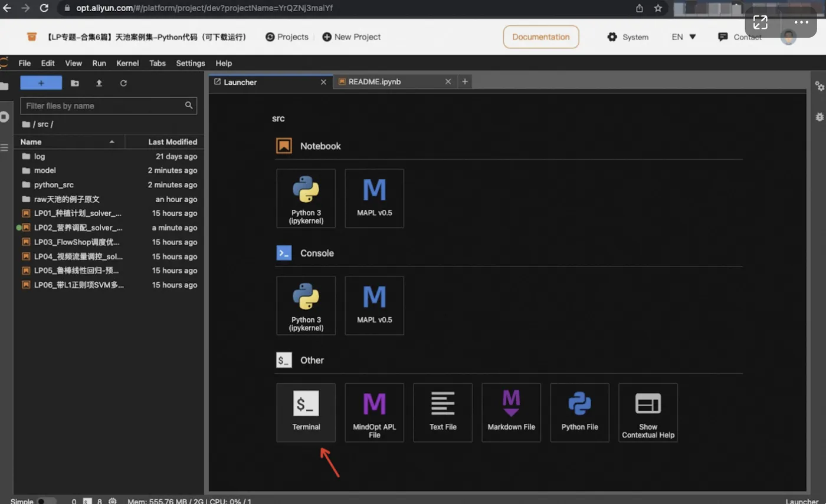The width and height of the screenshot is (826, 504).
Task: Open the Edit menu
Action: [48, 63]
